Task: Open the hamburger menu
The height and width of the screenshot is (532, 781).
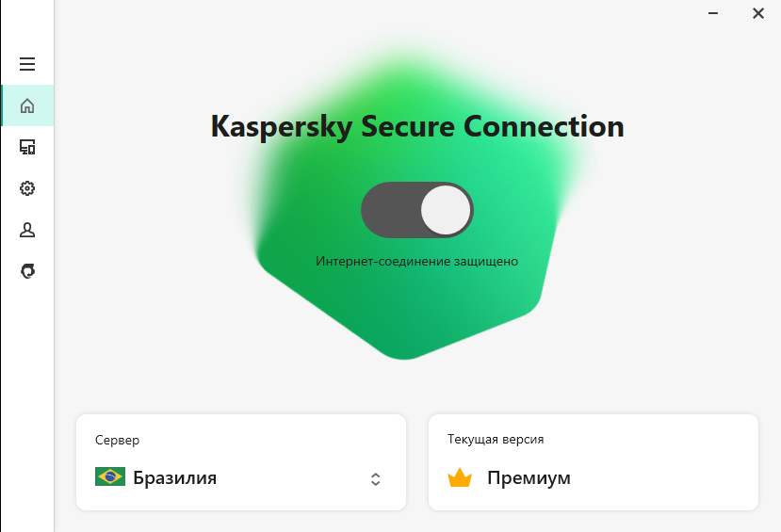Action: [27, 64]
